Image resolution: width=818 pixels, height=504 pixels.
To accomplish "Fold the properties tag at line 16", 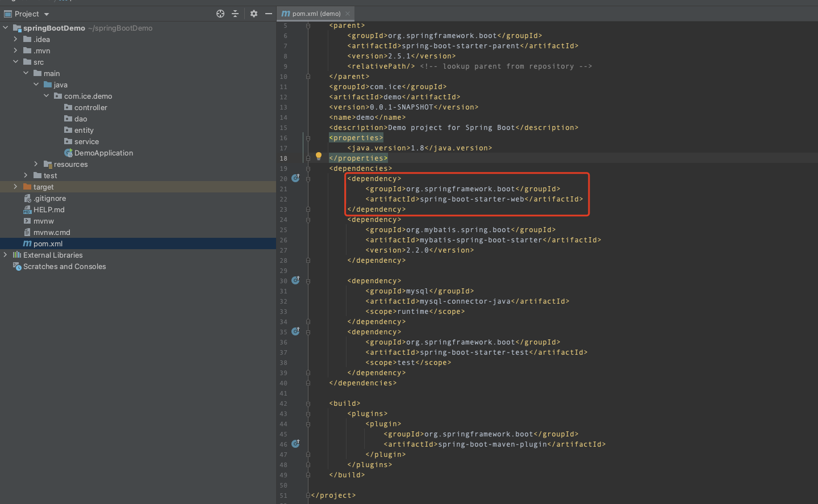I will (x=308, y=138).
